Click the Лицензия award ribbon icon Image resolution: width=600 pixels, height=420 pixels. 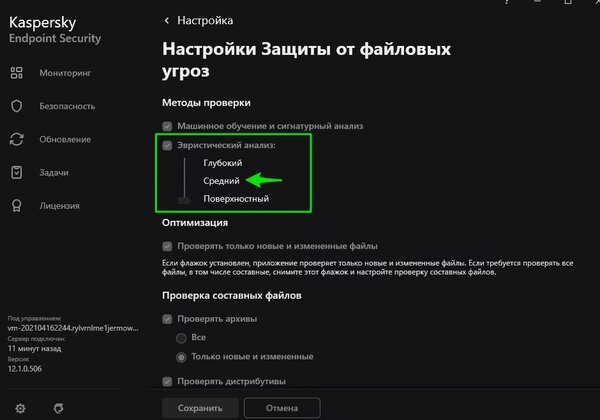click(16, 206)
